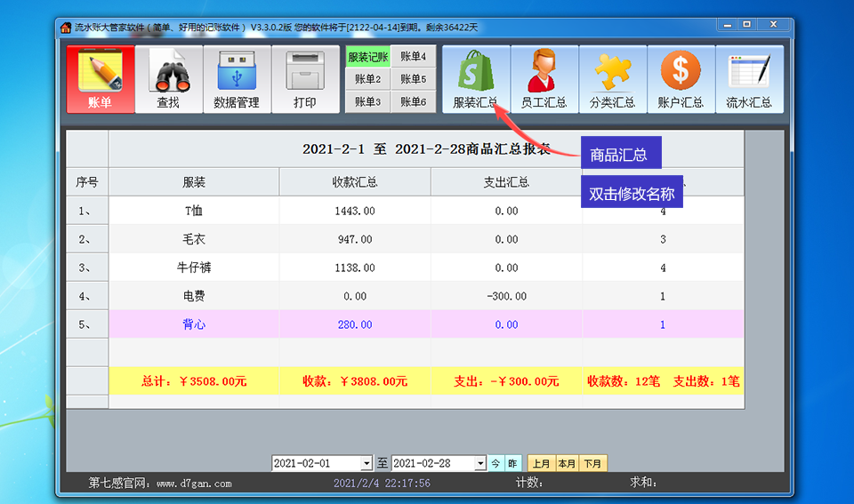Click the 上月 last month button
Viewport: 854px width, 504px height.
541,463
